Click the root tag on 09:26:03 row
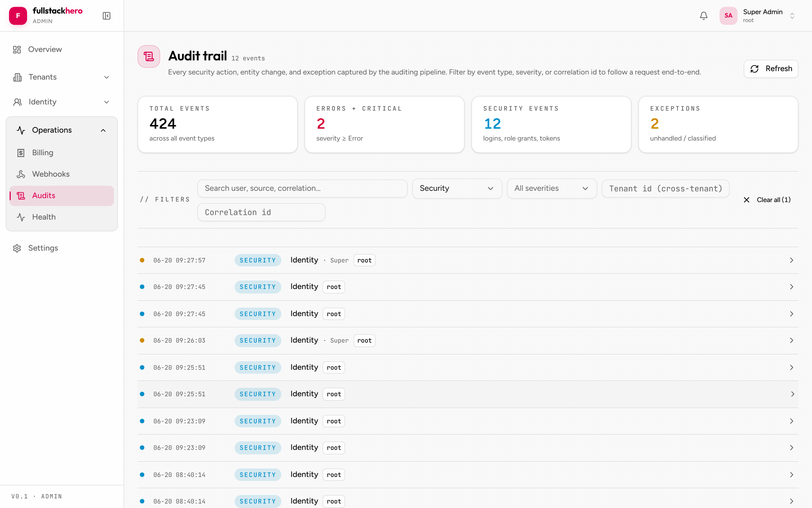Image resolution: width=812 pixels, height=508 pixels. [364, 341]
